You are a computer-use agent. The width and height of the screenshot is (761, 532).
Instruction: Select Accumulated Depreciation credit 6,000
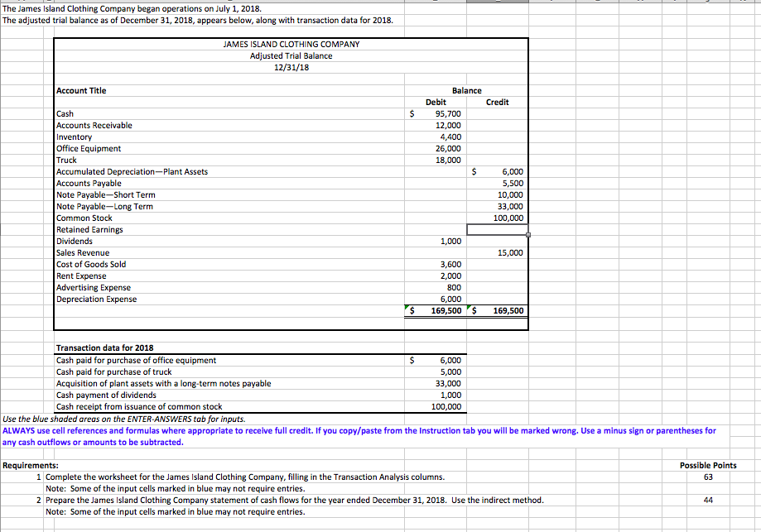coord(513,171)
